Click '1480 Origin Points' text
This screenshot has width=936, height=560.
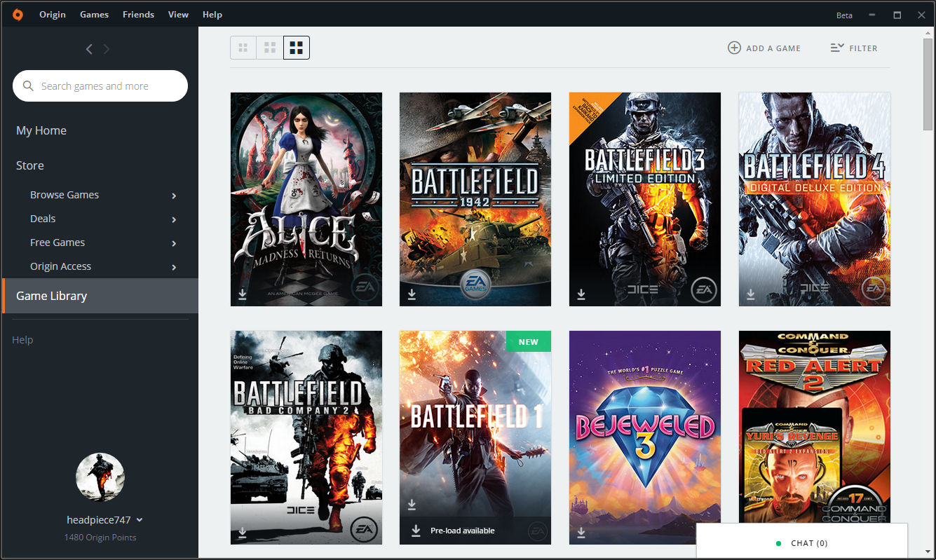[100, 538]
